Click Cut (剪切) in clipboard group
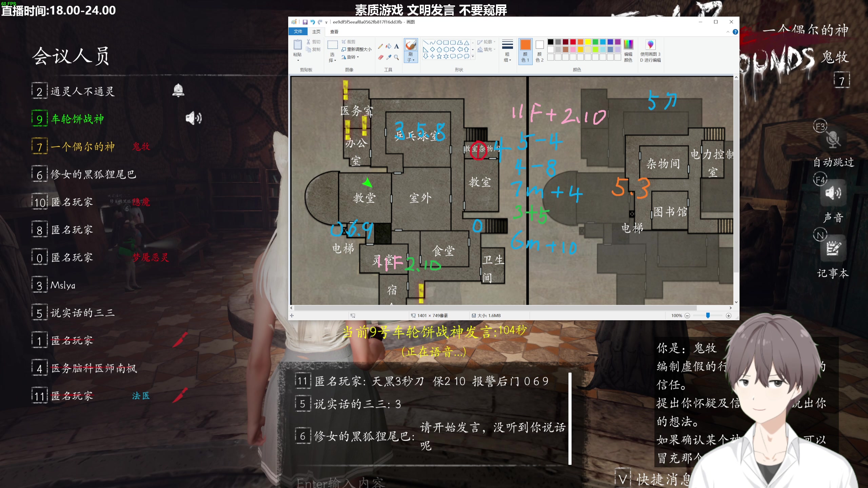The image size is (868, 488). point(313,42)
